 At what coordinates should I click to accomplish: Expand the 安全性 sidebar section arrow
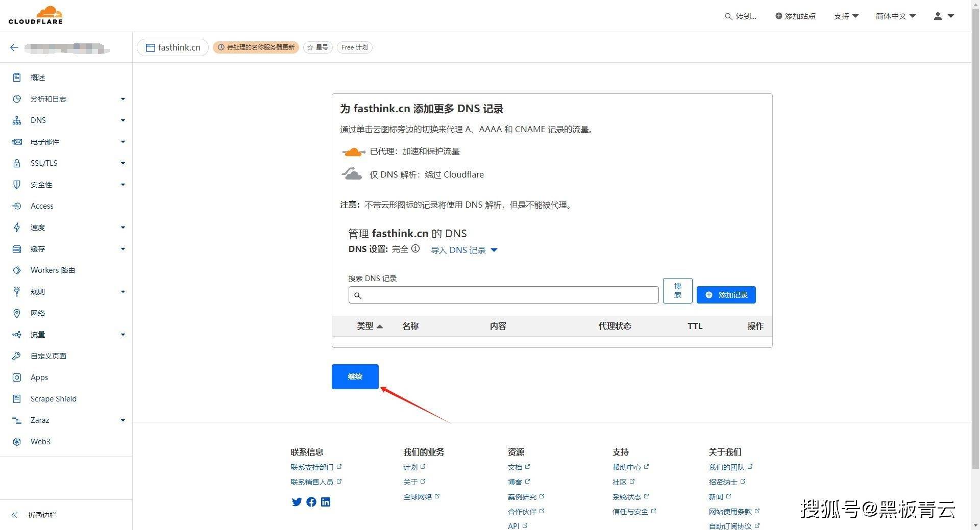coord(123,185)
